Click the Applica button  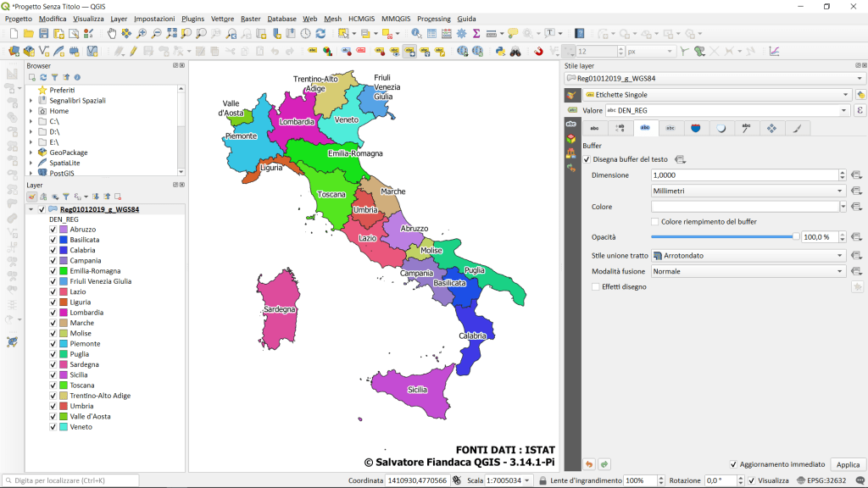(x=848, y=464)
